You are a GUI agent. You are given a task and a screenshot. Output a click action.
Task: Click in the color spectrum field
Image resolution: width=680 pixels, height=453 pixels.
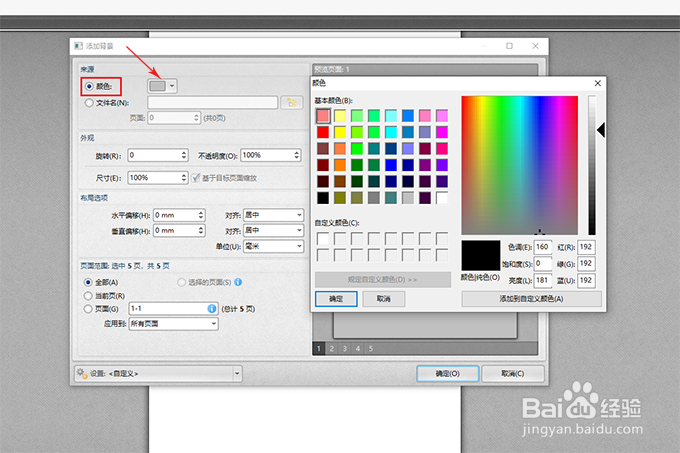coord(520,165)
